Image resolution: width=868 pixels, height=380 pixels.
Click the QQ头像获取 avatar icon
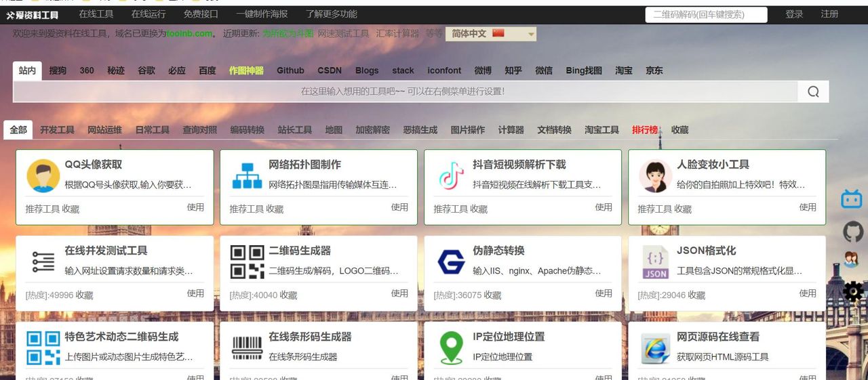(43, 176)
